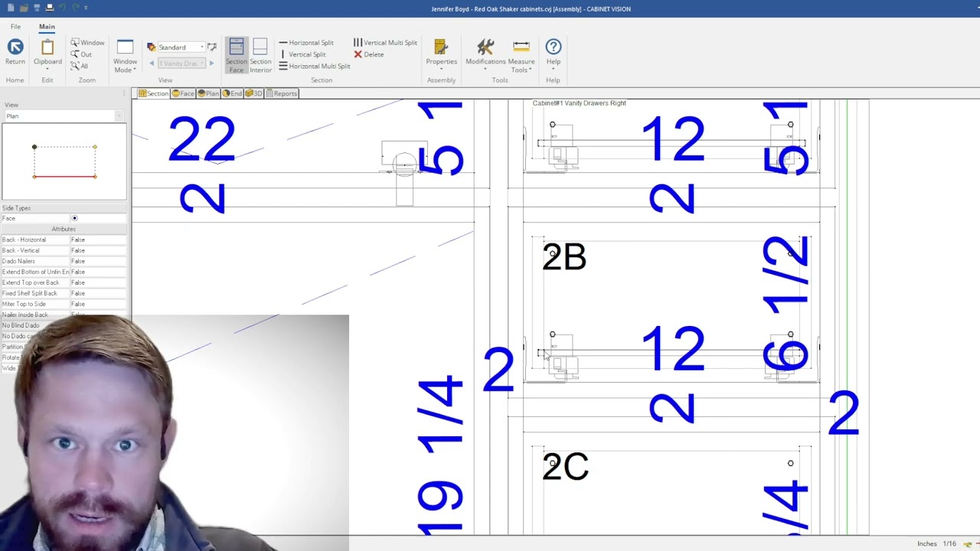Select the Main ribbon tab
The image size is (980, 551).
click(x=47, y=27)
